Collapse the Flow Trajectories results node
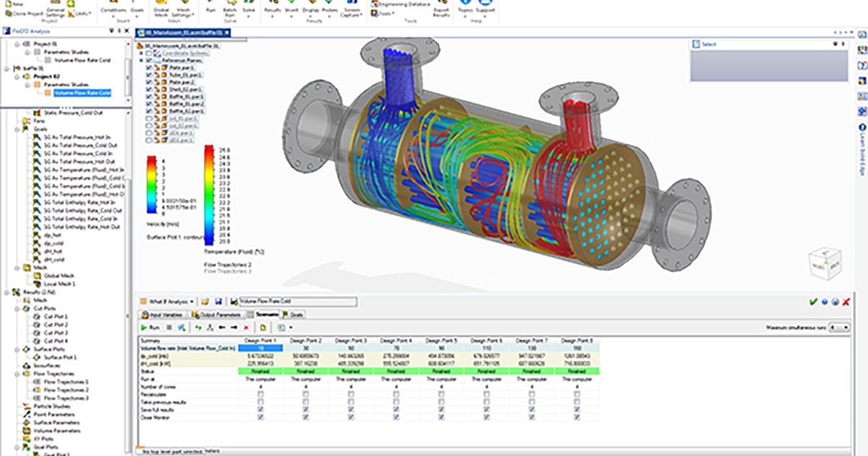 17,373
